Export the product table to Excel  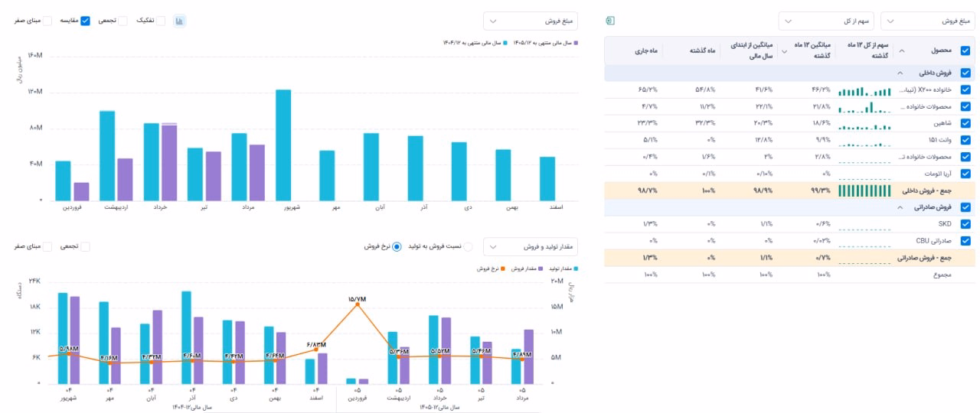click(x=609, y=21)
